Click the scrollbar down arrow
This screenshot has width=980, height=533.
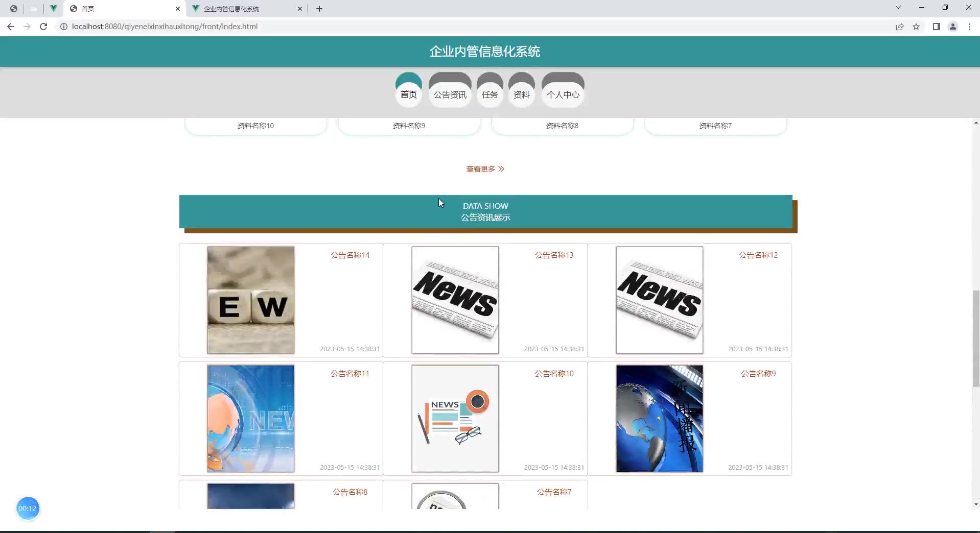pos(976,504)
